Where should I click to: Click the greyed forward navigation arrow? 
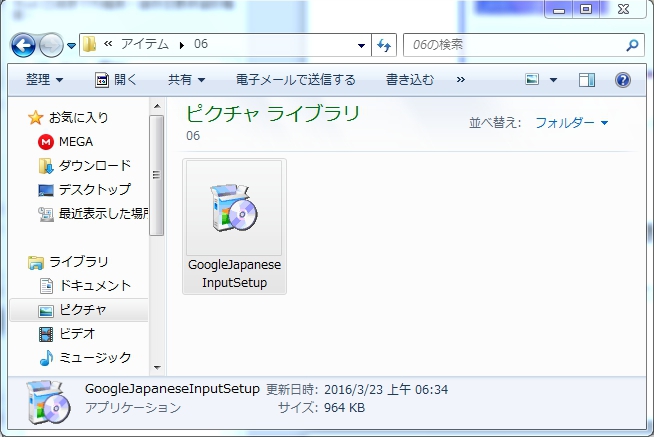tap(51, 45)
